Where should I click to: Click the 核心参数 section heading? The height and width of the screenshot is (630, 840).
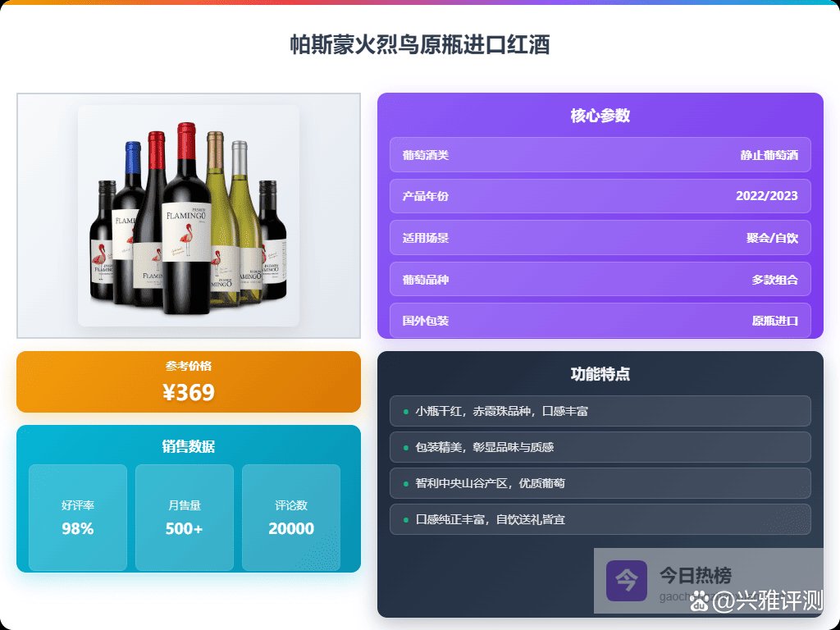pos(600,116)
